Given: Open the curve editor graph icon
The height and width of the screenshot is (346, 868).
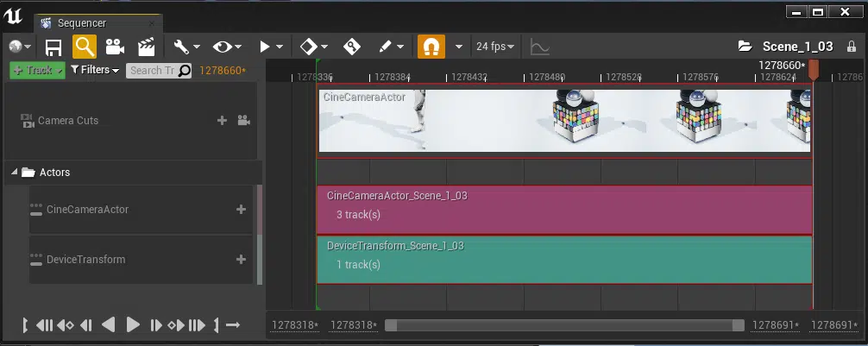Looking at the screenshot, I should pyautogui.click(x=540, y=47).
